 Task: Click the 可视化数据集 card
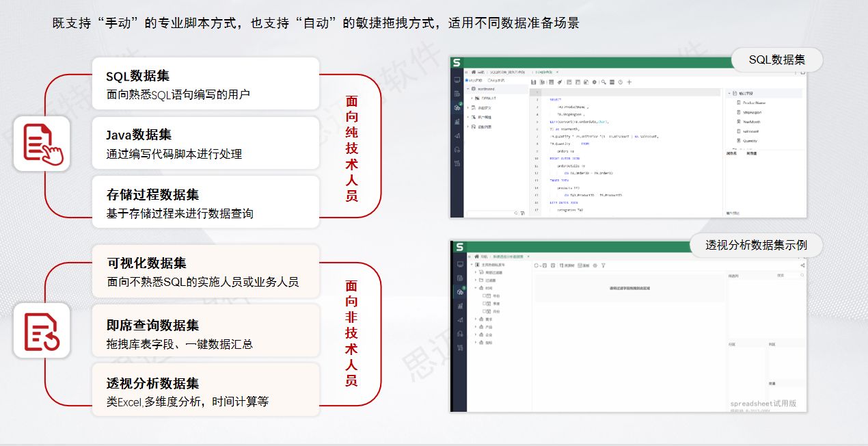click(x=206, y=271)
